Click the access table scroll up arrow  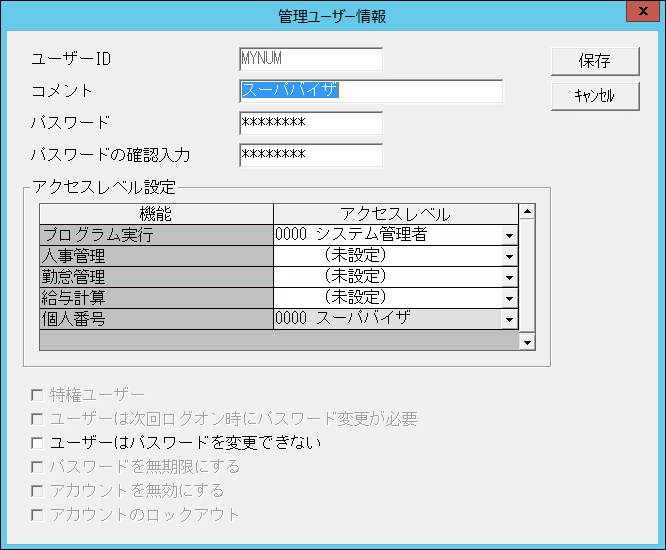(527, 211)
